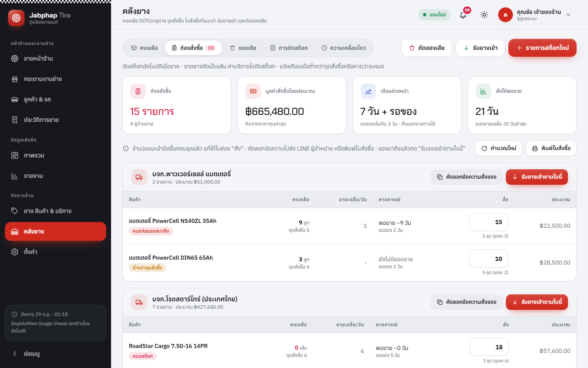
Task: Open the ความเคลื่อนไหว tab
Action: point(343,48)
